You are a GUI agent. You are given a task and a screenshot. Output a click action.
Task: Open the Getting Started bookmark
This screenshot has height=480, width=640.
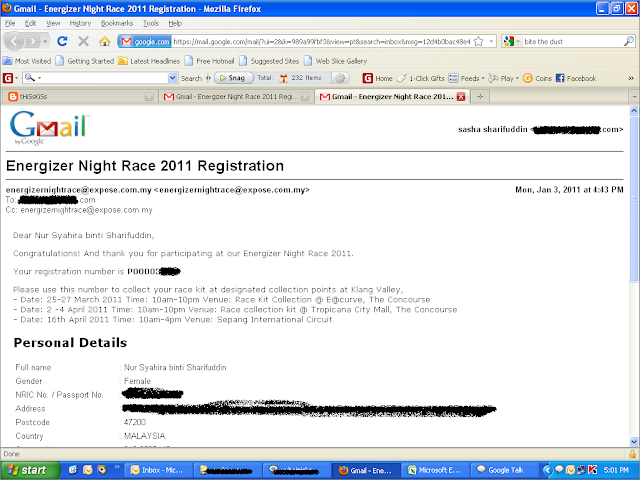click(x=85, y=61)
